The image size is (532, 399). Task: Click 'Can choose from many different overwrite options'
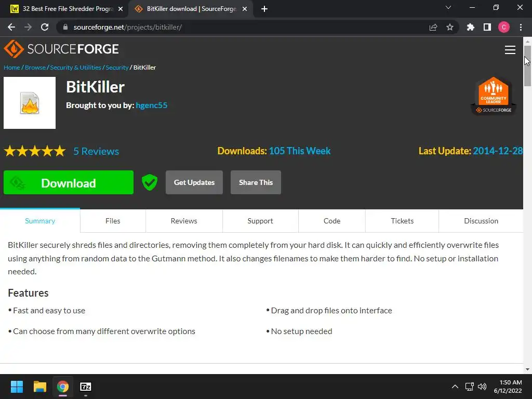point(104,331)
